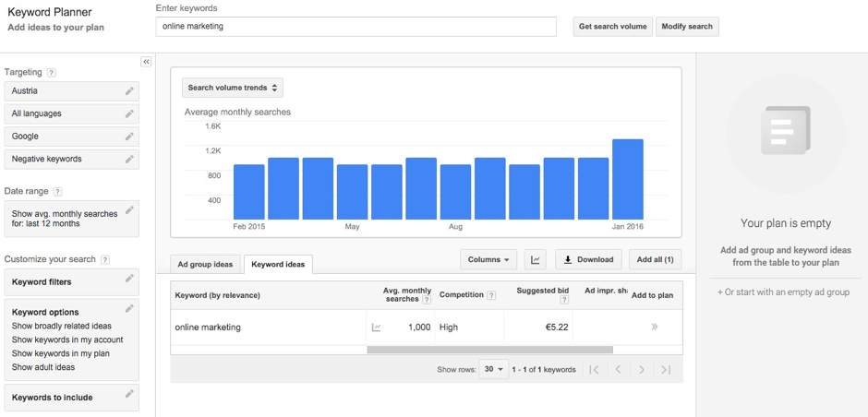Edit Google network pencil icon
868x417 pixels.
[x=129, y=136]
